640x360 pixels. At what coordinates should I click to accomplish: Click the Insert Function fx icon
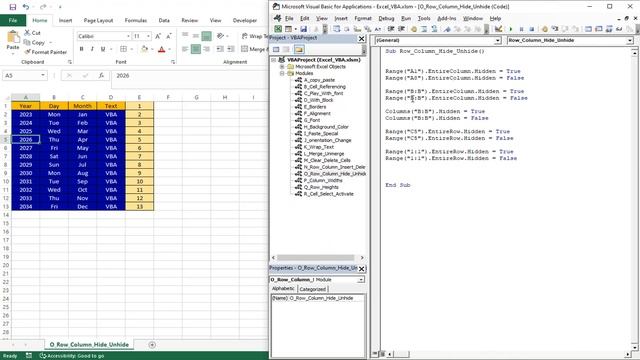(101, 76)
